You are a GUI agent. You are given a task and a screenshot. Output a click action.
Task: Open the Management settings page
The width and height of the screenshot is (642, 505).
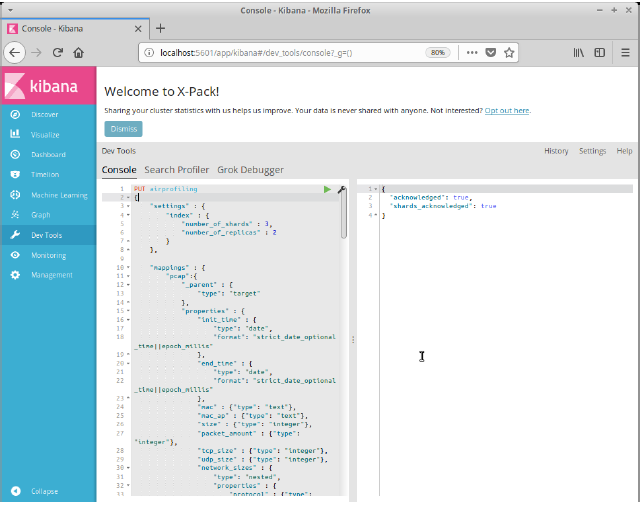tap(51, 275)
